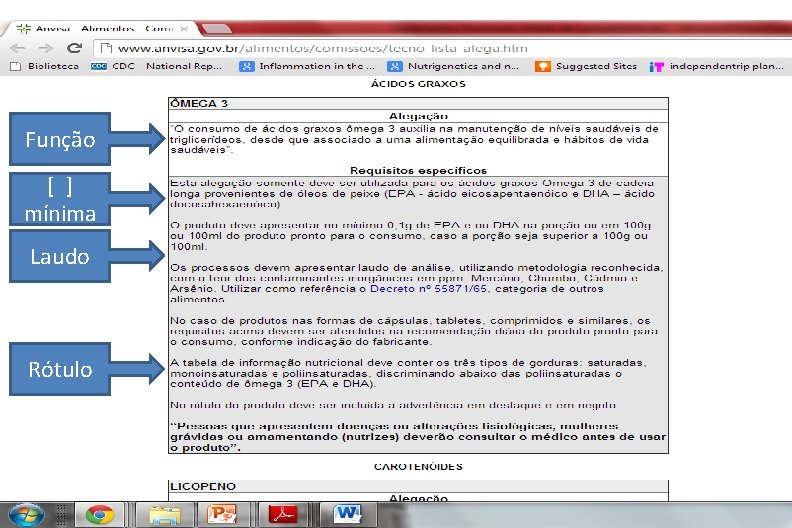Open the independentrip plan... bookmark
The image size is (792, 528).
[x=717, y=66]
